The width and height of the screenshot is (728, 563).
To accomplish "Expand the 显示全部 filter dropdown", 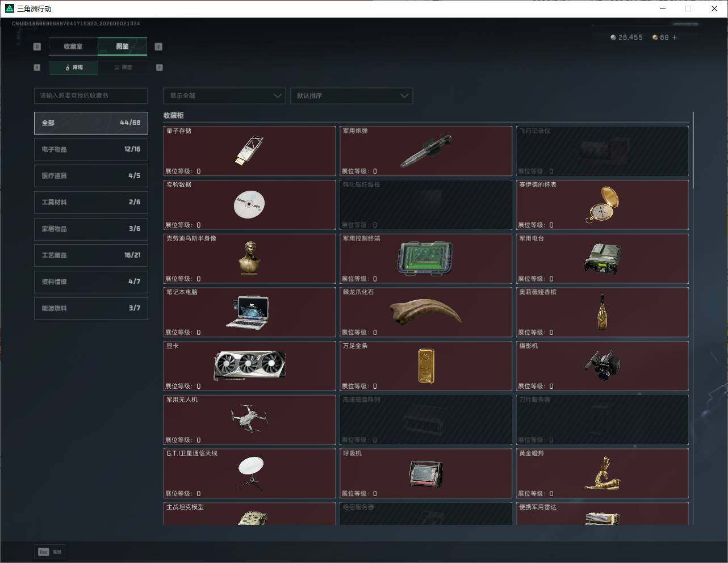I will click(224, 95).
